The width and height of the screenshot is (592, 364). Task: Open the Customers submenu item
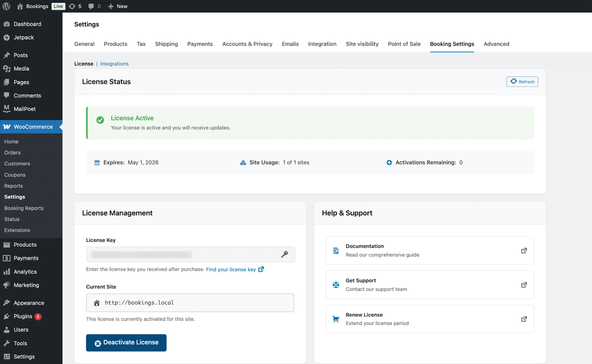pos(17,164)
